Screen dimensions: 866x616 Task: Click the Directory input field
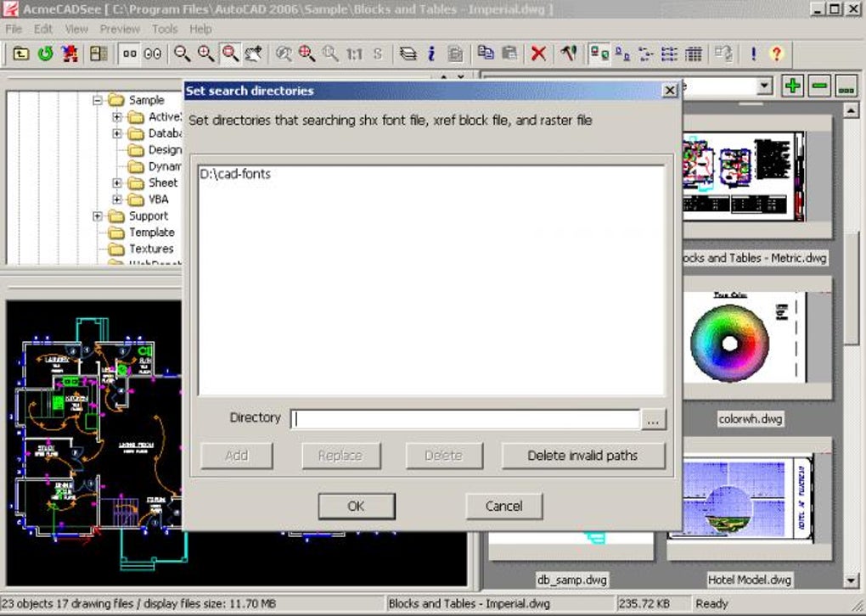click(x=465, y=419)
